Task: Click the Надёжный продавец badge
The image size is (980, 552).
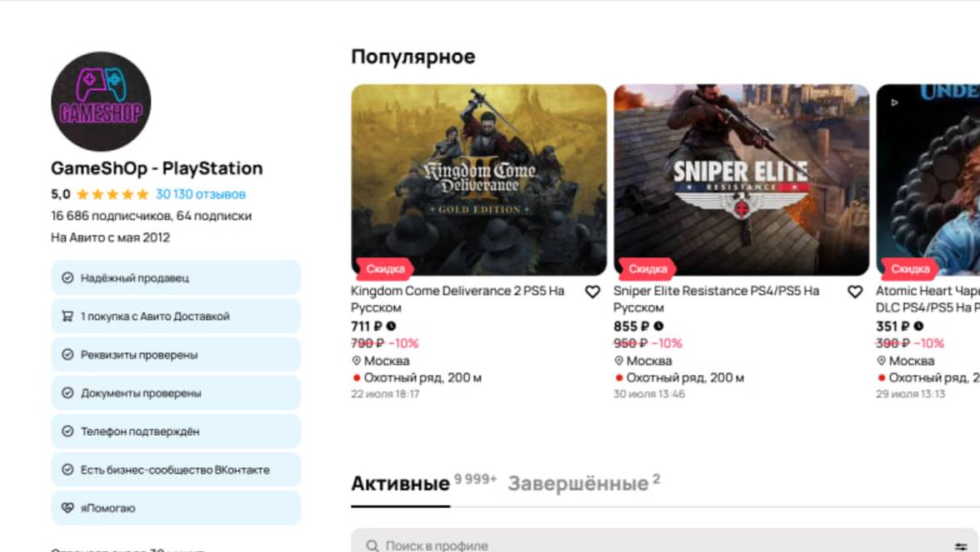Action: coord(175,278)
